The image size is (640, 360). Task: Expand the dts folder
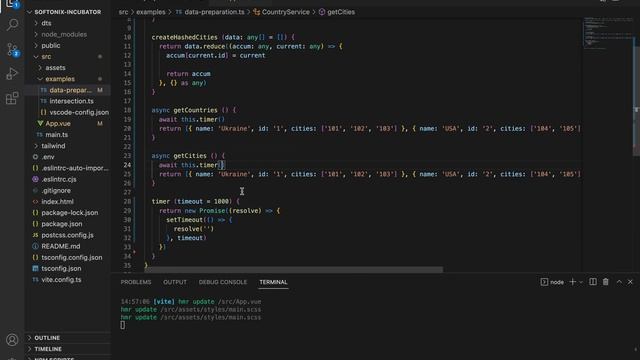pos(46,23)
